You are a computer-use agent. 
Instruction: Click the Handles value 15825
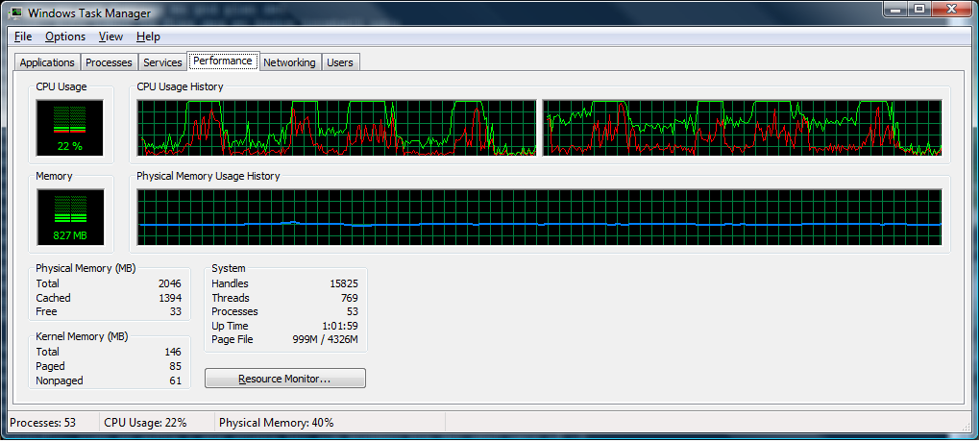coord(344,283)
